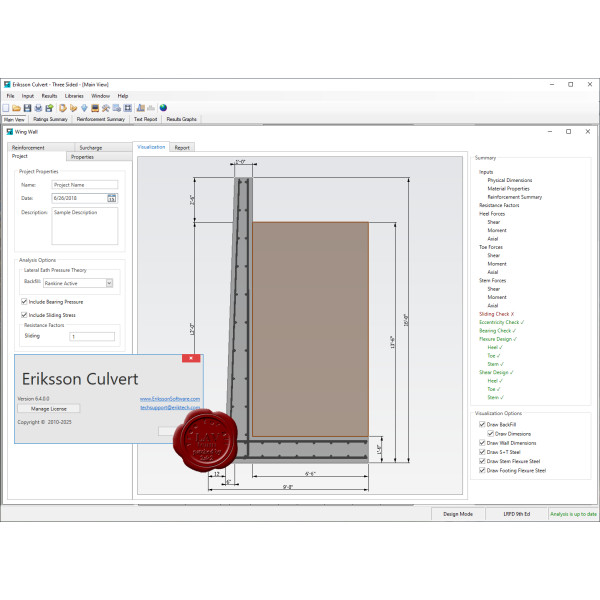Select Heel Forces in Summary tree
The width and height of the screenshot is (600, 600).
492,214
